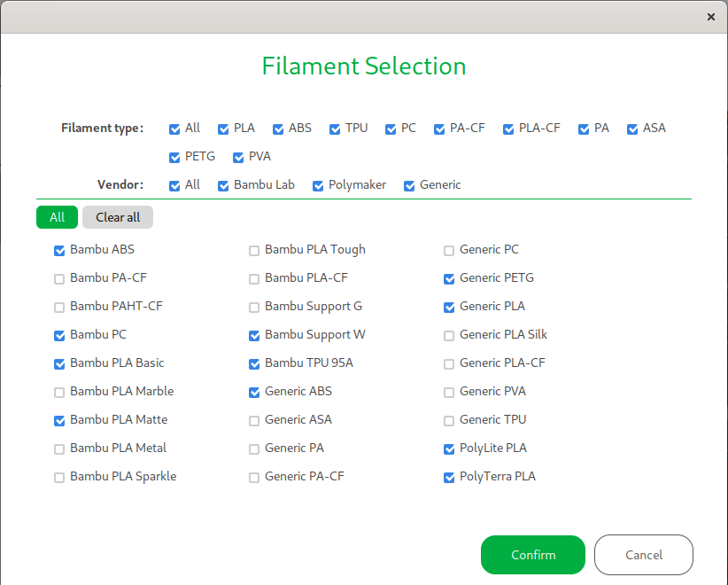Screen dimensions: 728x585
Task: Check Generic PLA-CF filament
Action: coord(449,363)
